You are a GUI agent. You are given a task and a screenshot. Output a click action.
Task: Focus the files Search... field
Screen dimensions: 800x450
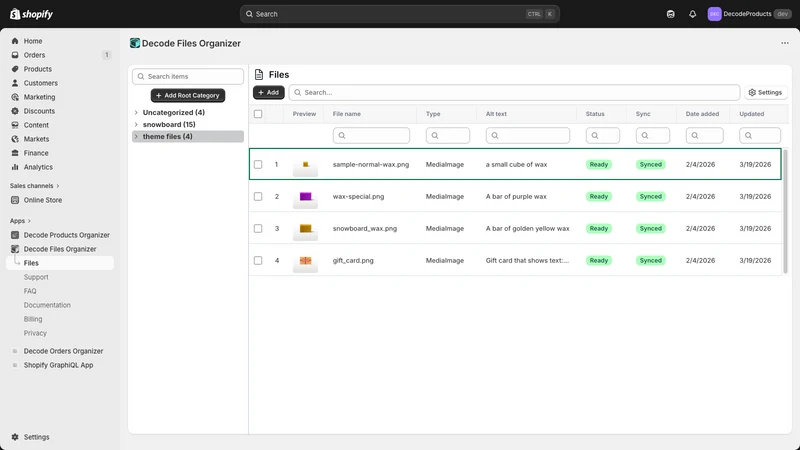(514, 92)
